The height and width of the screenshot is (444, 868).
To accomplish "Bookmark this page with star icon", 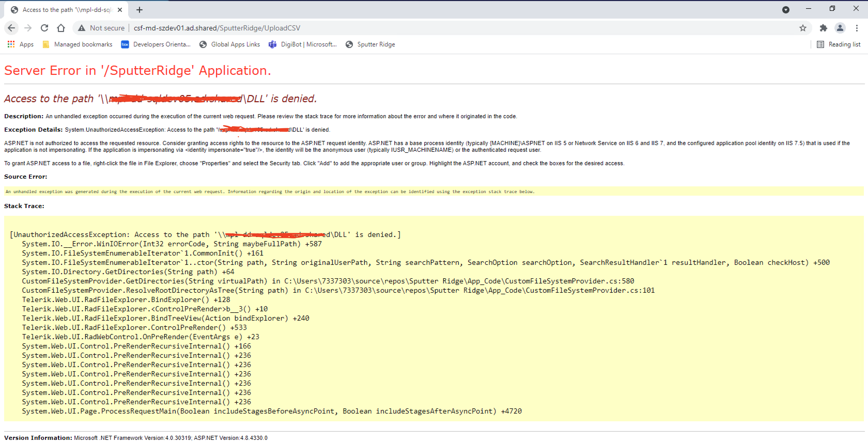I will coord(803,28).
